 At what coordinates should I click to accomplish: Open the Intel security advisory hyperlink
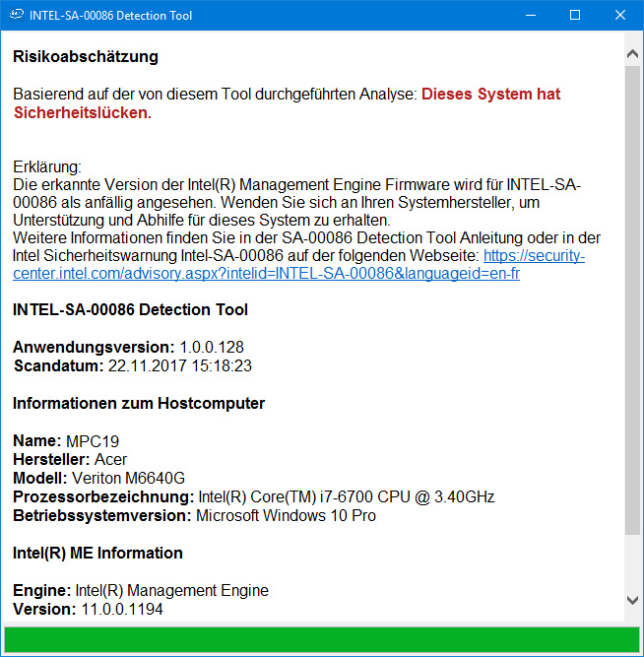click(267, 273)
